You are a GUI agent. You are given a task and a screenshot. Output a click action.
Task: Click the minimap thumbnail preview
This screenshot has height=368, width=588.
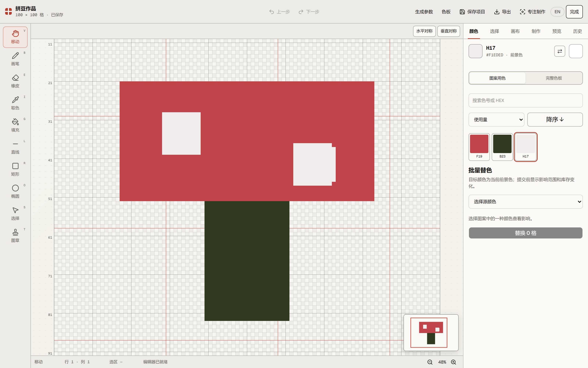(431, 333)
